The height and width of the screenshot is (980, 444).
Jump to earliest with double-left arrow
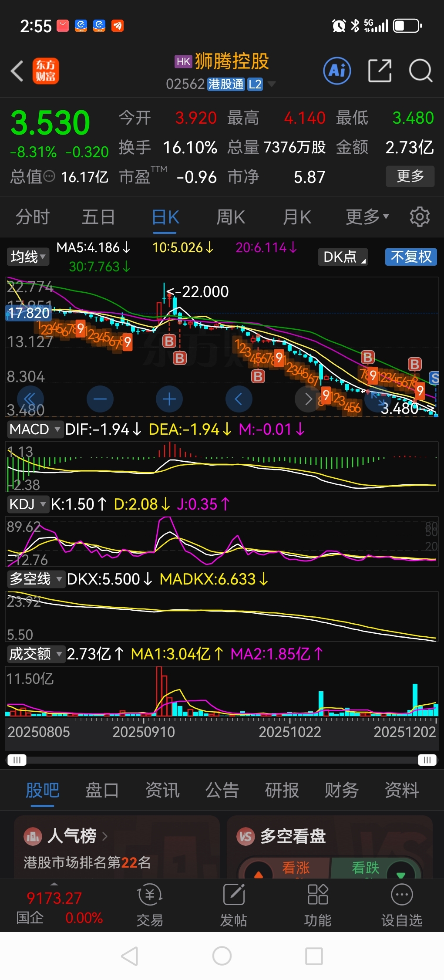pos(30,399)
